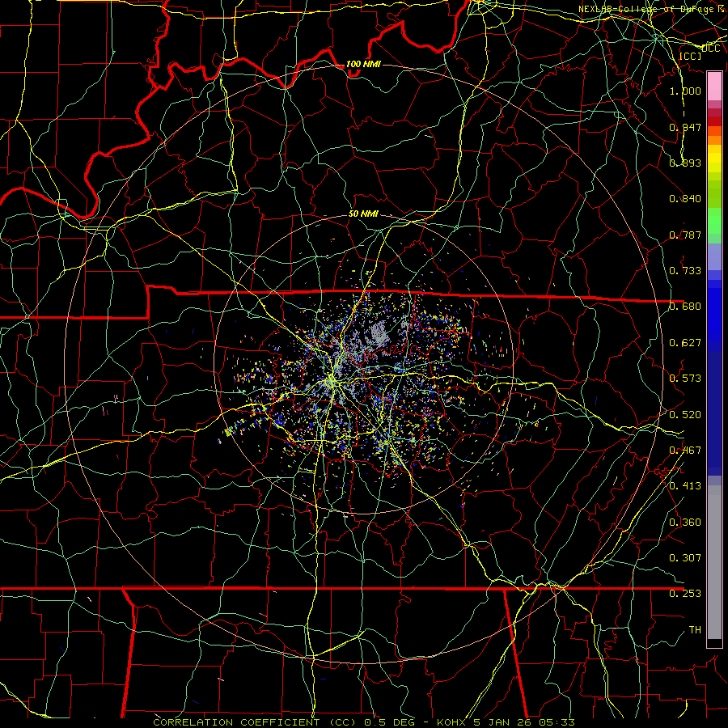The image size is (728, 728).
Task: Select the 0.787 scale value
Action: 685,235
